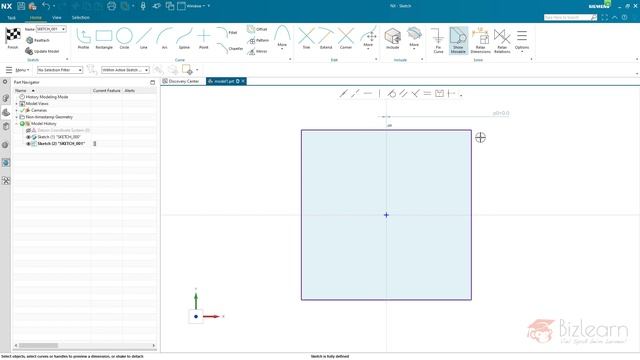Click the Undo arrow in title bar
The width and height of the screenshot is (640, 360).
(46, 6)
